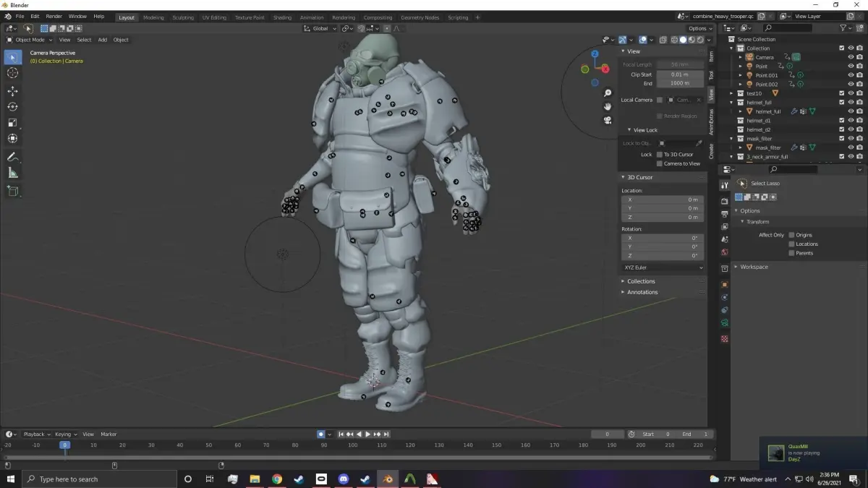Open the Render menu
Screen dimensions: 868x488
coord(54,16)
